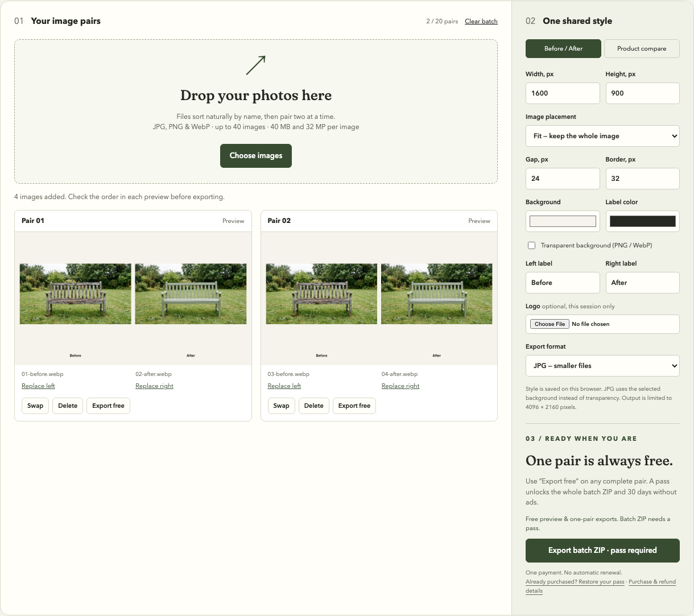Click the 'Drop your photos here' heading

(x=256, y=96)
